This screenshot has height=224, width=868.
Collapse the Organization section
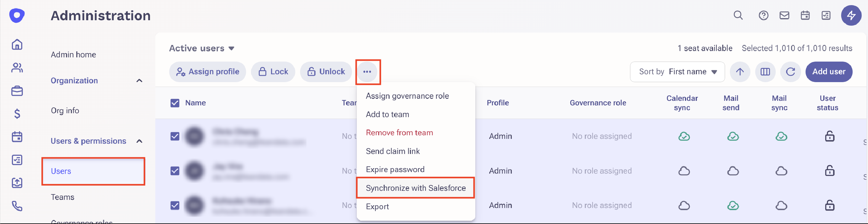coord(139,81)
